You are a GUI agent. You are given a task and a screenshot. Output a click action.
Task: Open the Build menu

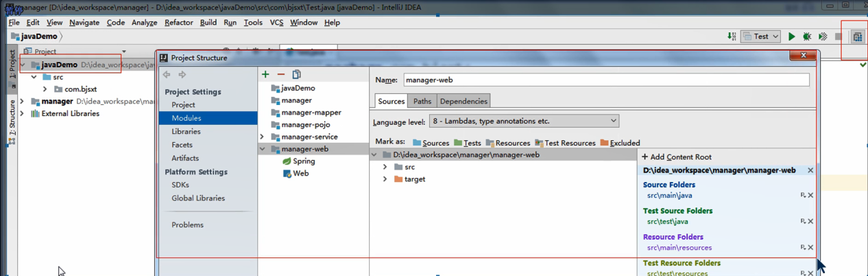(208, 23)
